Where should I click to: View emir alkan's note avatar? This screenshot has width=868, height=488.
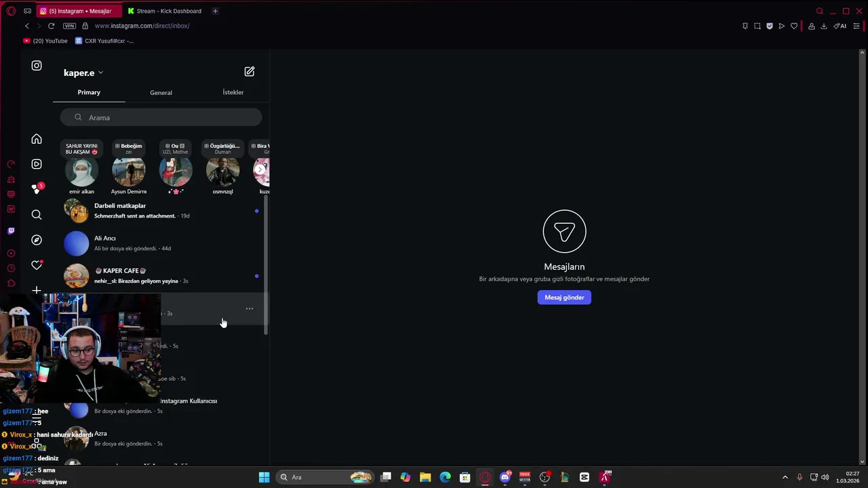(81, 172)
